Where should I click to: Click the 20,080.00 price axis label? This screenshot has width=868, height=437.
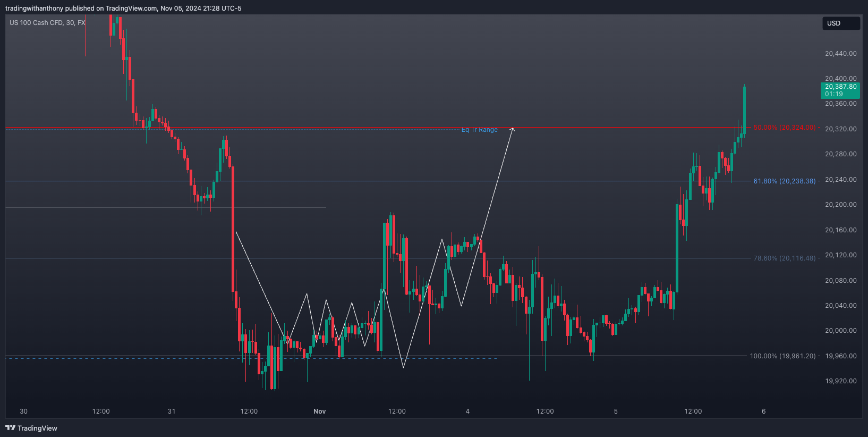pyautogui.click(x=841, y=281)
